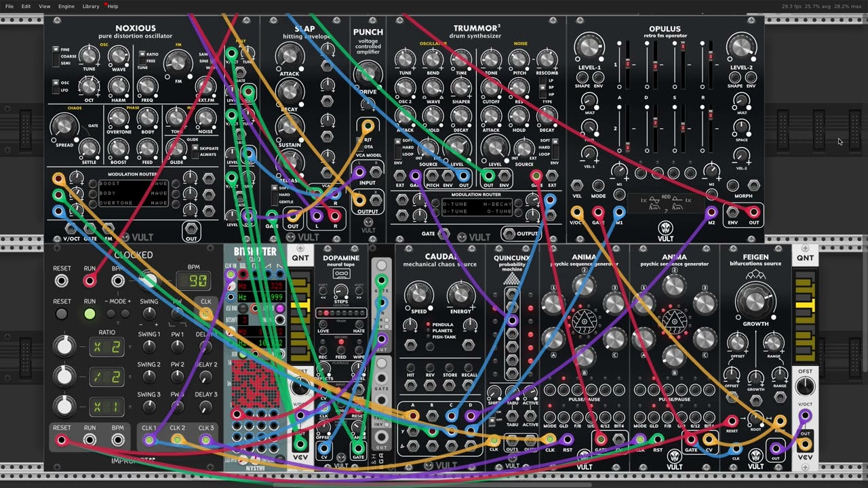Viewport: 868px width, 488px height.
Task: Click Opulus ENV output jack
Action: click(x=732, y=212)
